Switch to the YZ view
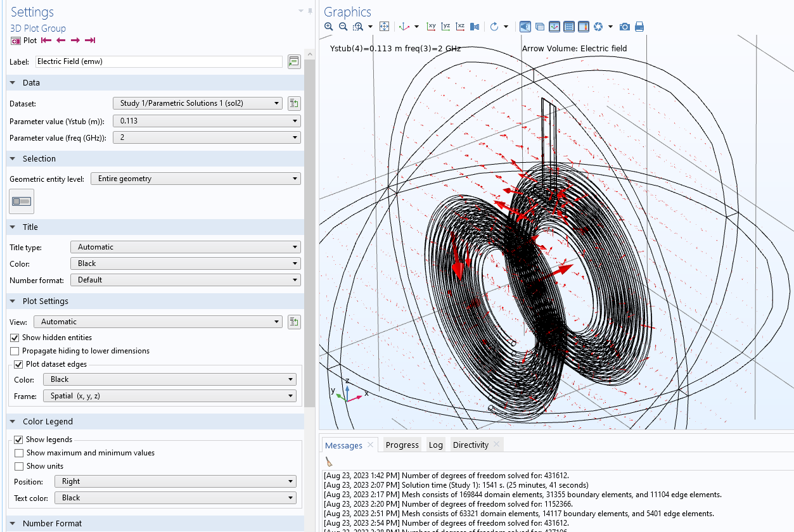The width and height of the screenshot is (794, 532). coord(446,27)
